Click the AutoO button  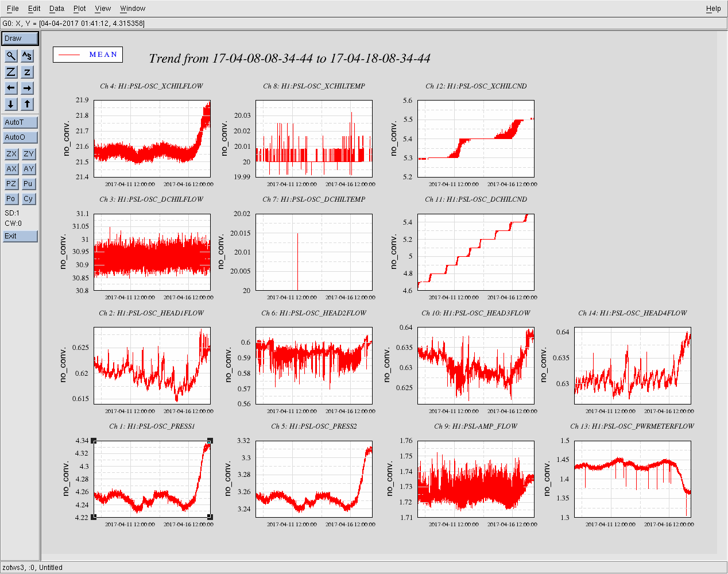tap(20, 137)
